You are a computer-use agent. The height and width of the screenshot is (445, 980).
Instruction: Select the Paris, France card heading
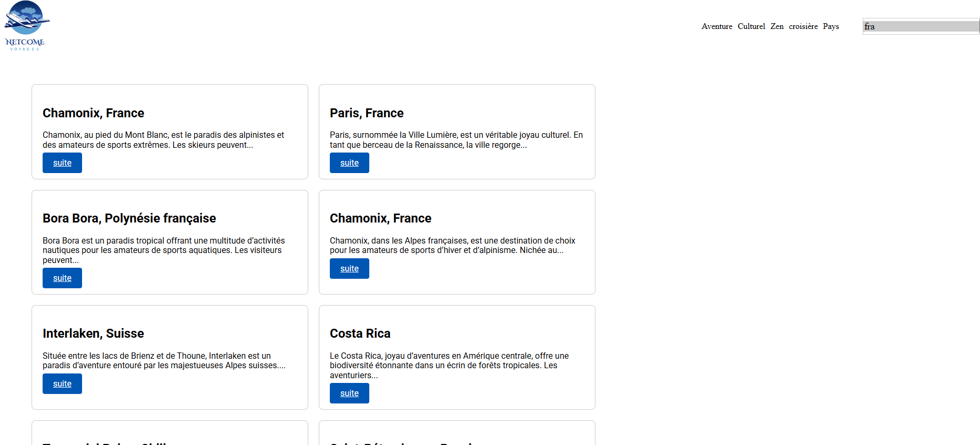click(367, 113)
